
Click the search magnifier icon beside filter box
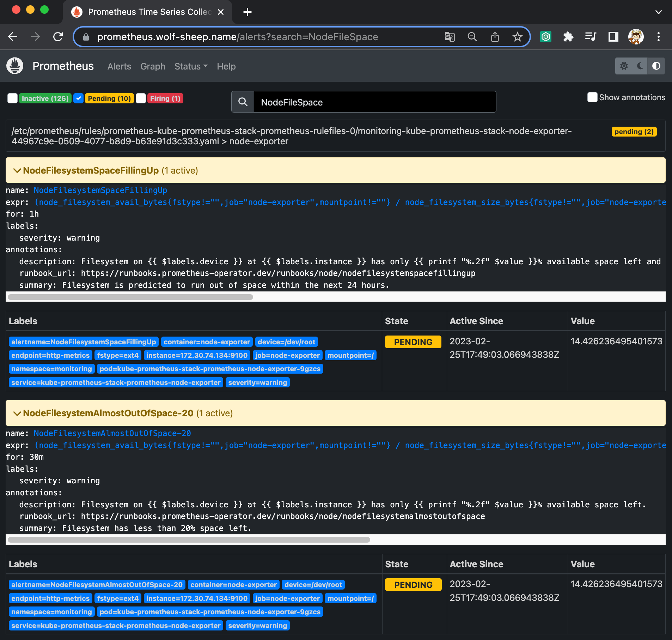[243, 102]
